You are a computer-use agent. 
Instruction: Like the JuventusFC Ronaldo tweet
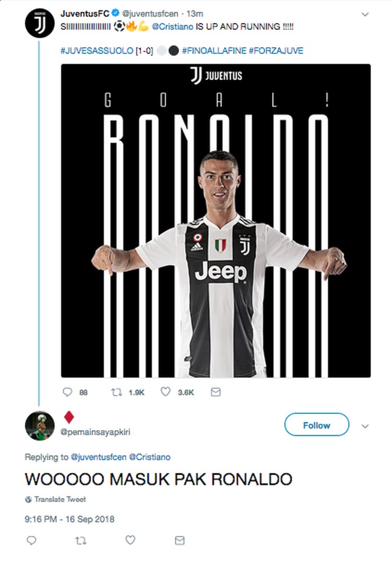click(166, 392)
